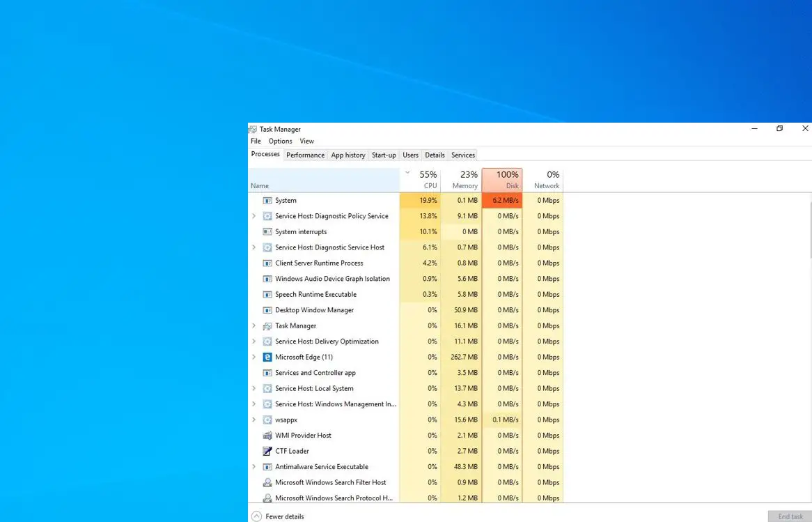
Task: Select the 48.3 MB memory cell
Action: click(461, 467)
